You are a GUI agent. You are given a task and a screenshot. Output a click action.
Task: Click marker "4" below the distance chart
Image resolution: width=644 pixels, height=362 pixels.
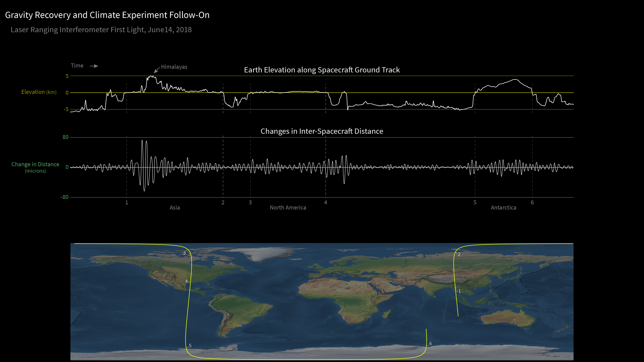(x=326, y=202)
